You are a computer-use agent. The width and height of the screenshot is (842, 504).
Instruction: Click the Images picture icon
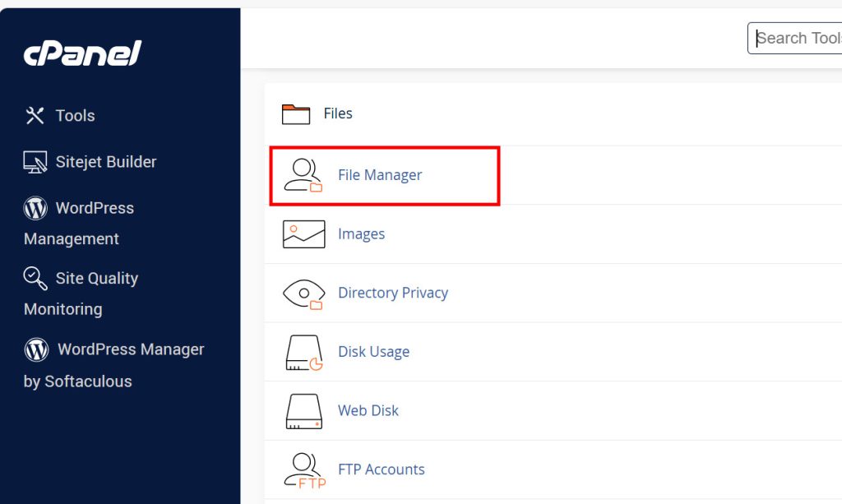point(304,234)
